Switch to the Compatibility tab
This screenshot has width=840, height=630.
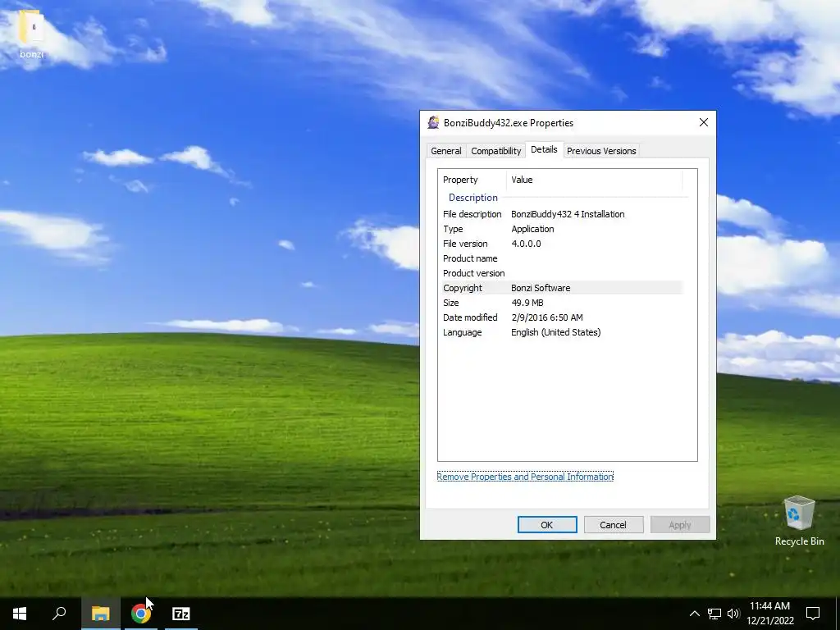coord(495,151)
